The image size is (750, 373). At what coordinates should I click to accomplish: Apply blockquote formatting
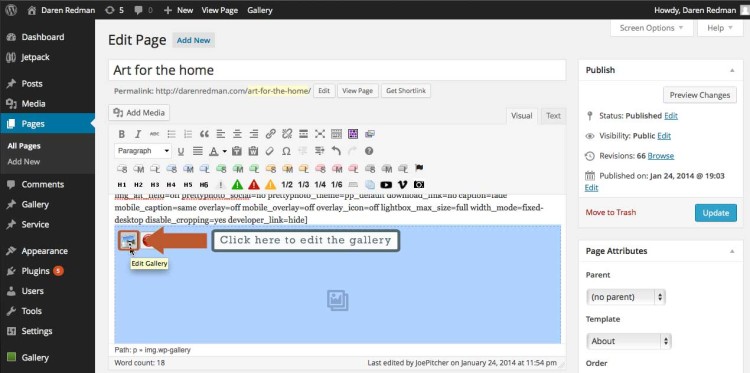tap(204, 134)
